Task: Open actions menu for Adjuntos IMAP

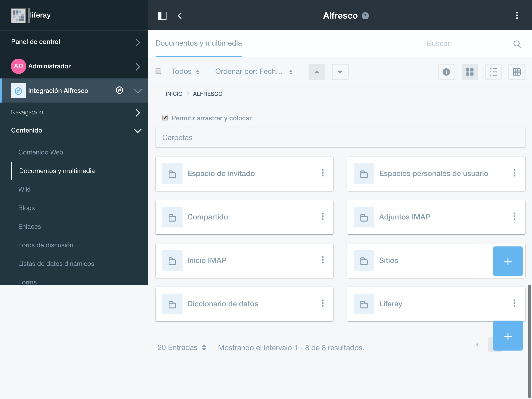Action: pos(514,216)
